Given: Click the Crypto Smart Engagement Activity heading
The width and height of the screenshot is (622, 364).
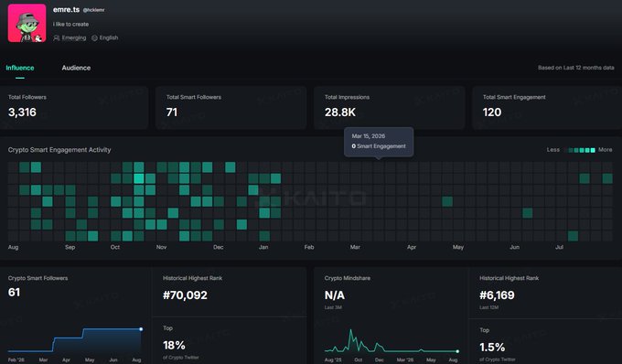Looking at the screenshot, I should 59,150.
